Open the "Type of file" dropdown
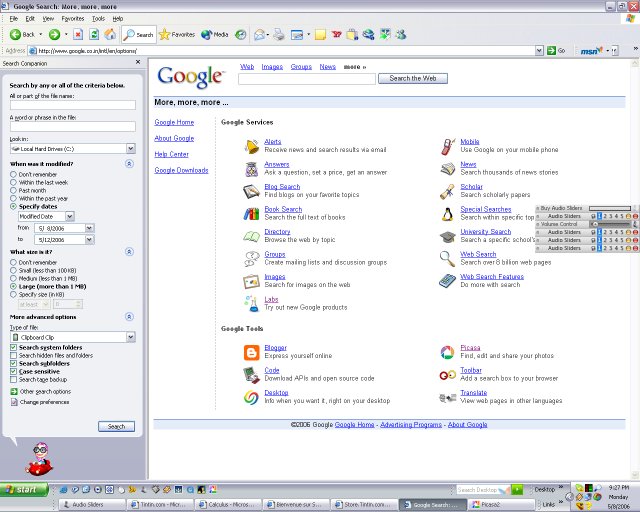This screenshot has height=512, width=640. click(x=131, y=337)
